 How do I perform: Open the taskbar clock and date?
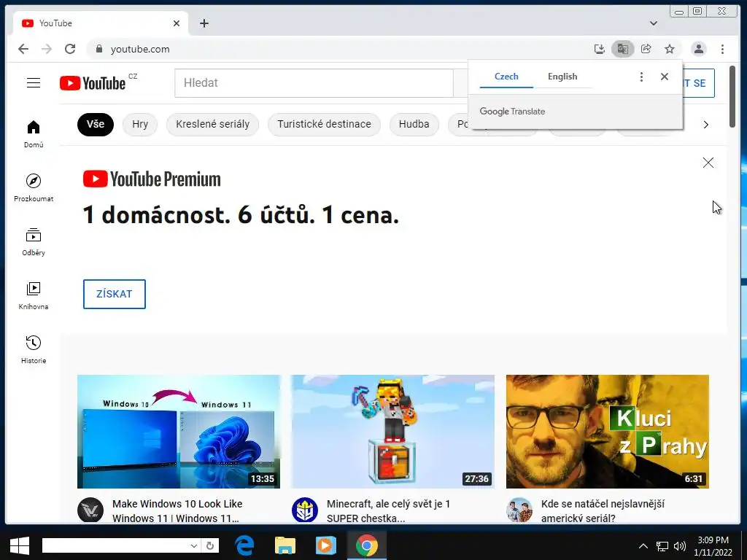tap(713, 546)
